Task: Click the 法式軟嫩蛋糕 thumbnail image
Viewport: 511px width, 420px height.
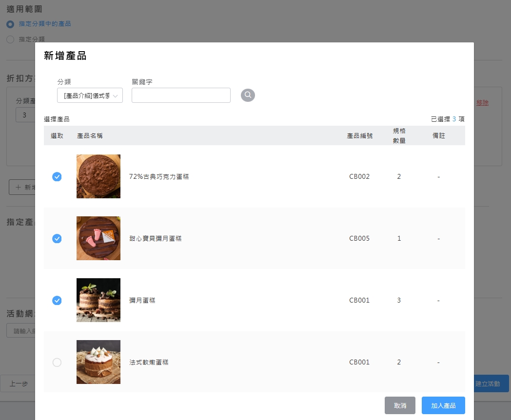Action: click(98, 362)
